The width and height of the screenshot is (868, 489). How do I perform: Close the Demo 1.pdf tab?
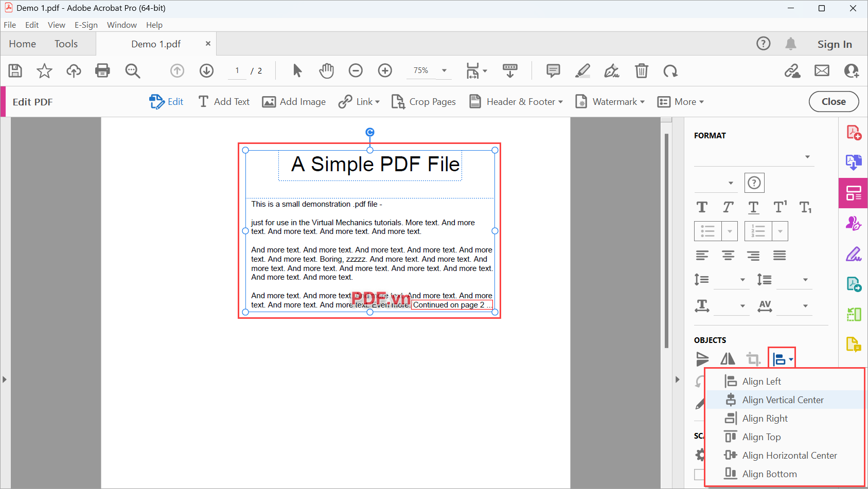click(x=208, y=43)
